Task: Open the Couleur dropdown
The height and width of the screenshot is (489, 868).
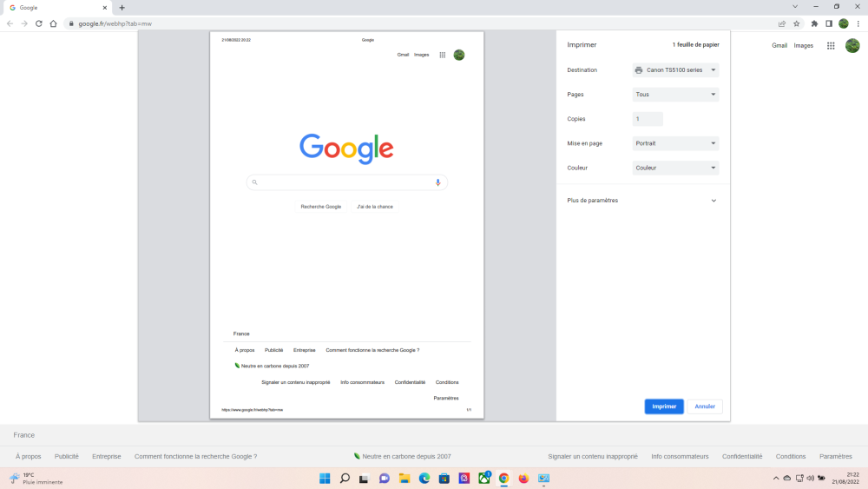Action: 675,168
